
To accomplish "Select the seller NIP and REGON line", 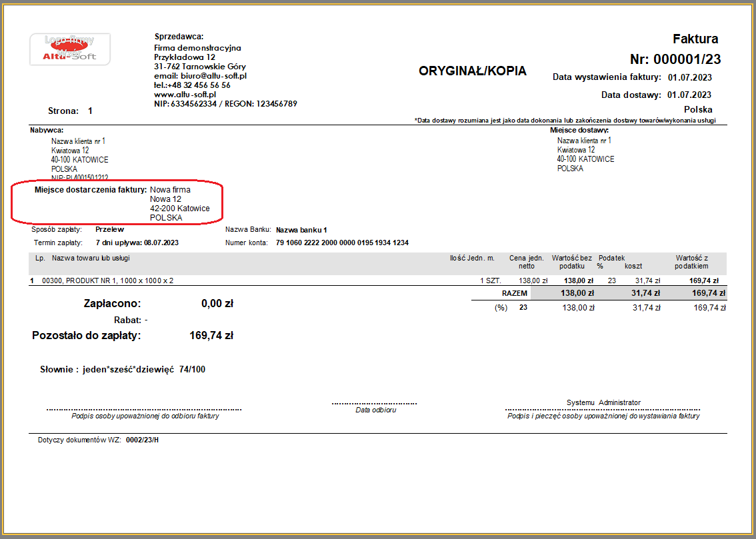I will click(225, 104).
